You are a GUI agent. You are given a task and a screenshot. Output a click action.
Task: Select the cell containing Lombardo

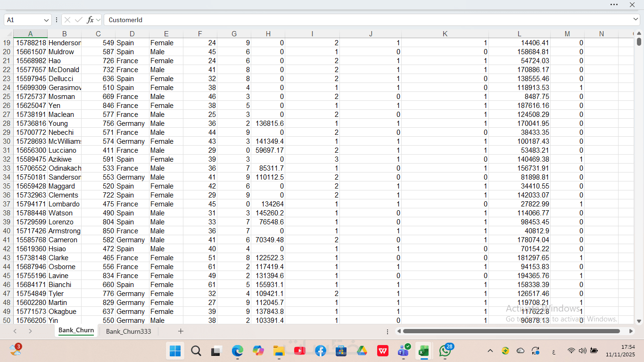coord(65,204)
